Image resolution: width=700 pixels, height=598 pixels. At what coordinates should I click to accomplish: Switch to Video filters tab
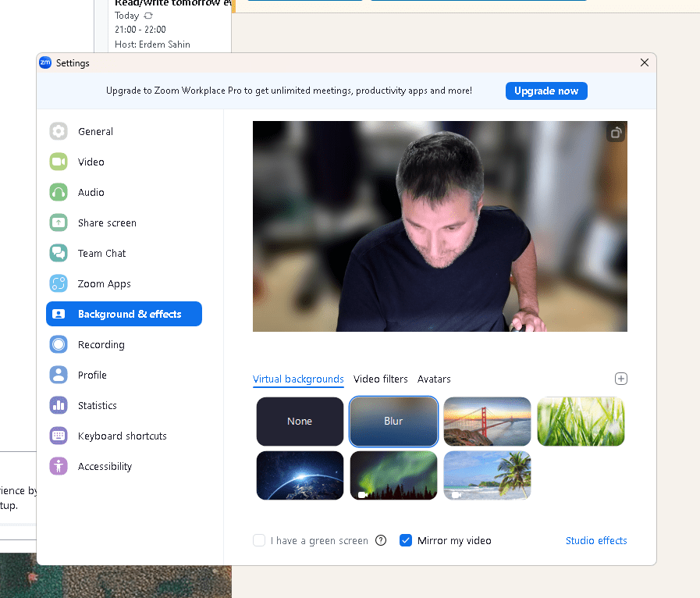pos(381,379)
